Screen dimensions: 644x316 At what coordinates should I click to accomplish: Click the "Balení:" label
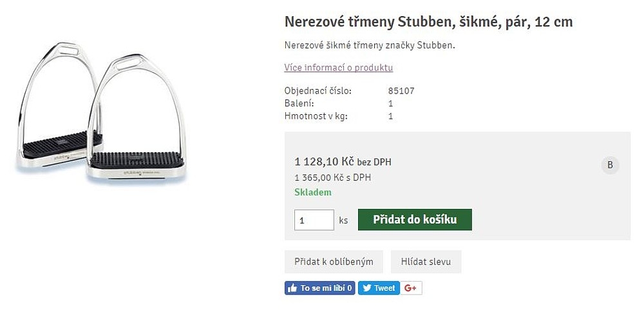point(299,103)
